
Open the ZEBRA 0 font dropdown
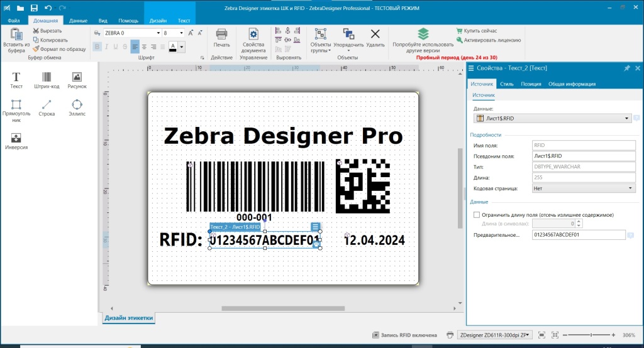click(x=158, y=33)
